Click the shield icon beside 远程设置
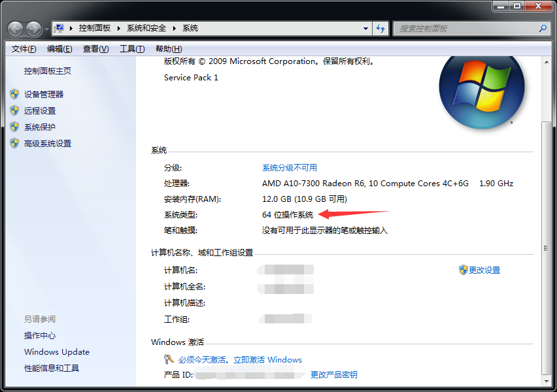 [x=14, y=110]
